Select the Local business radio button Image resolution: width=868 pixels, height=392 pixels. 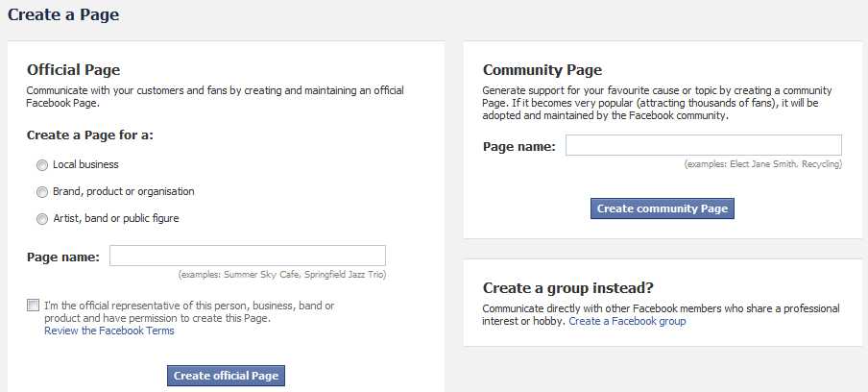[42, 165]
